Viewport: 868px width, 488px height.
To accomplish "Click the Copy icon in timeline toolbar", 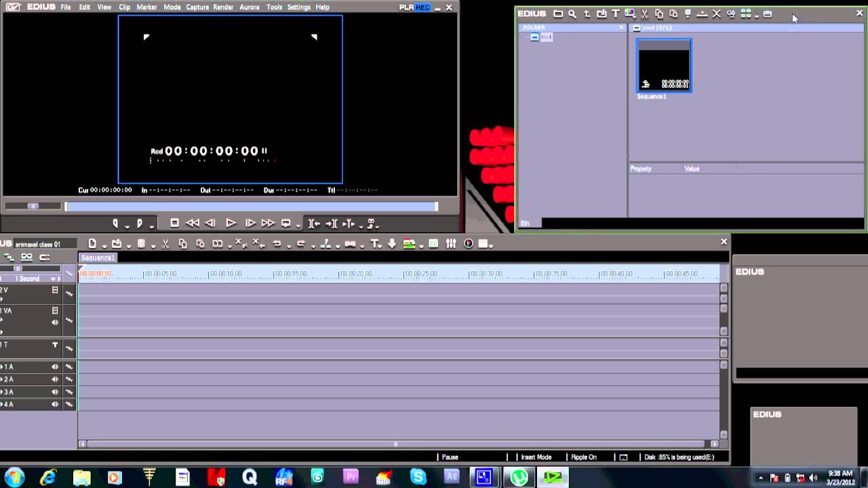I will [182, 244].
